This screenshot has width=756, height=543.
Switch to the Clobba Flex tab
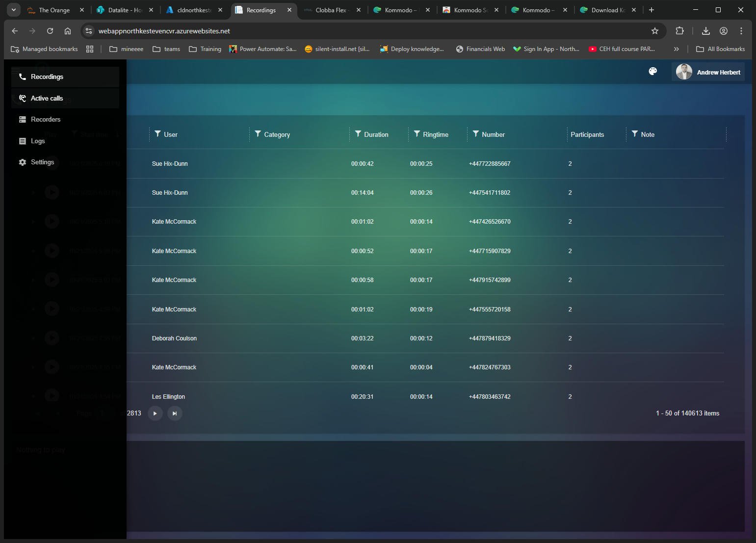(331, 10)
